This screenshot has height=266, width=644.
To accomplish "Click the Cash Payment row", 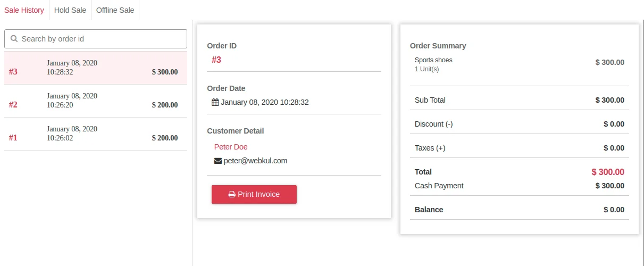I will (x=520, y=186).
